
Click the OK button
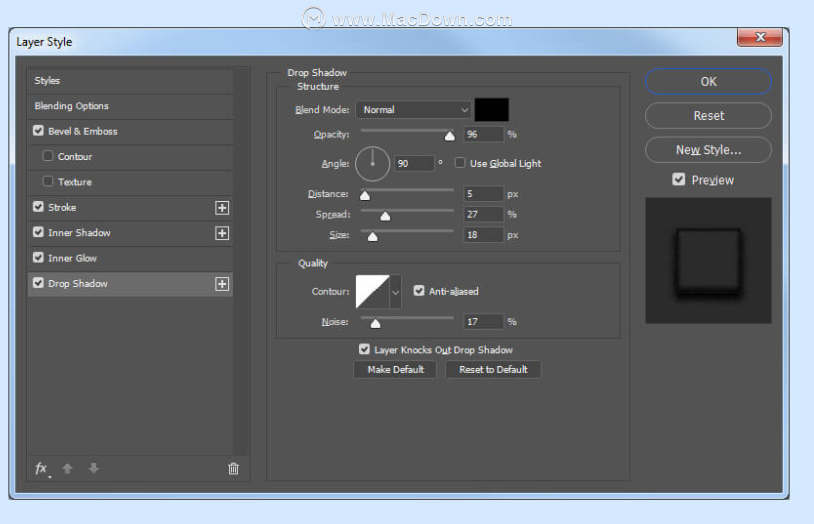click(x=708, y=82)
